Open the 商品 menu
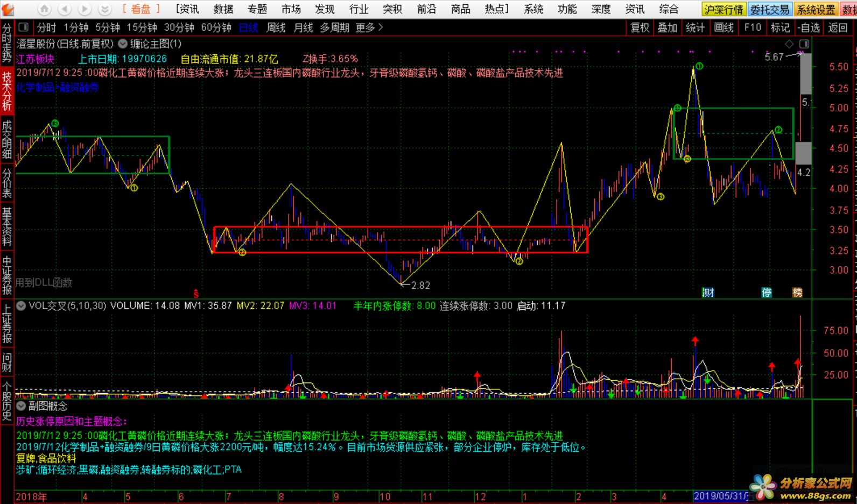 click(460, 9)
